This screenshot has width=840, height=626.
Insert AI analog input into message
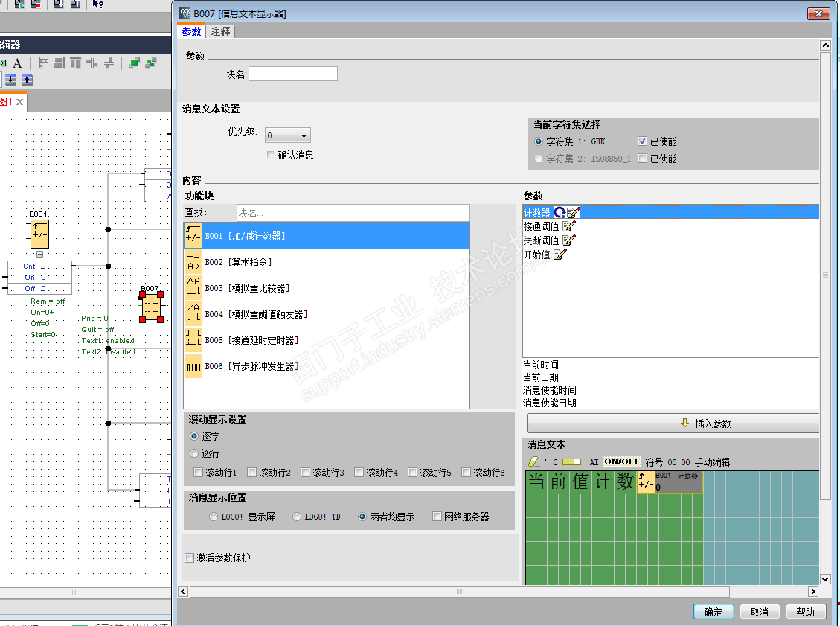pos(594,462)
